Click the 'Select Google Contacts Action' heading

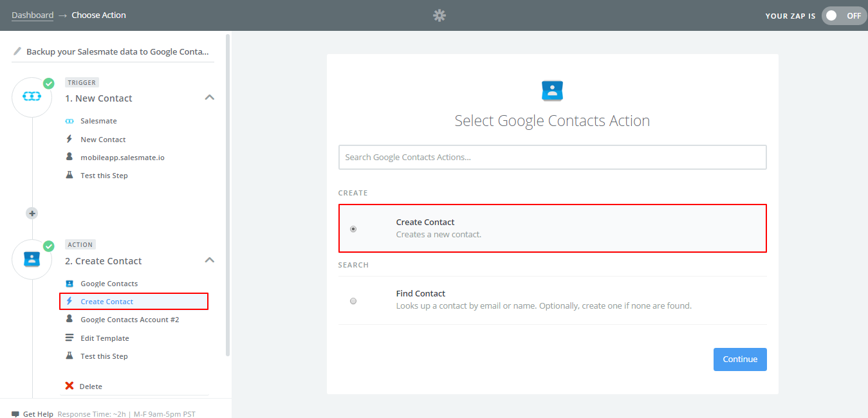point(553,121)
